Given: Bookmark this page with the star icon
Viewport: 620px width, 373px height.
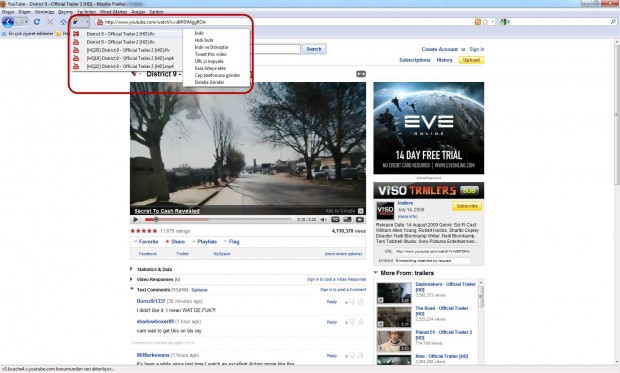Looking at the screenshot, I should (x=486, y=22).
